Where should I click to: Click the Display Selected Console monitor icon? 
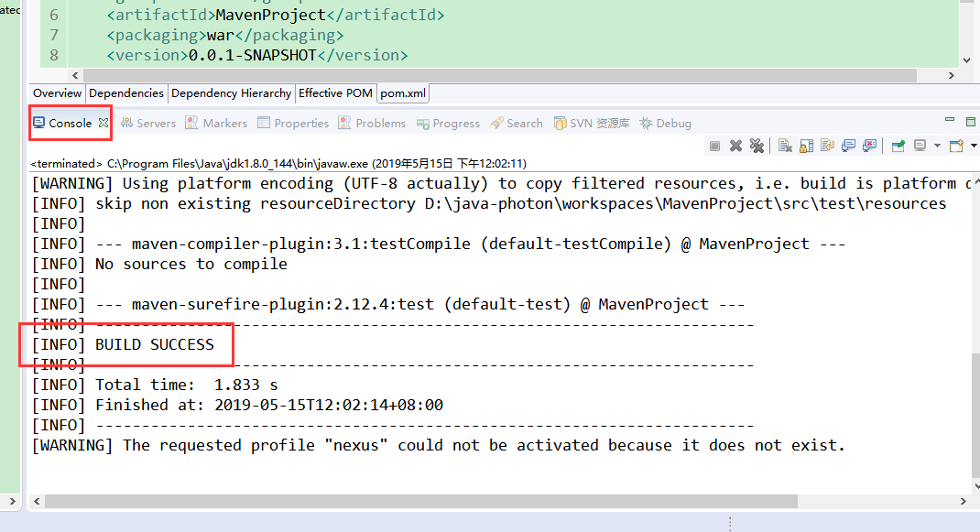920,146
